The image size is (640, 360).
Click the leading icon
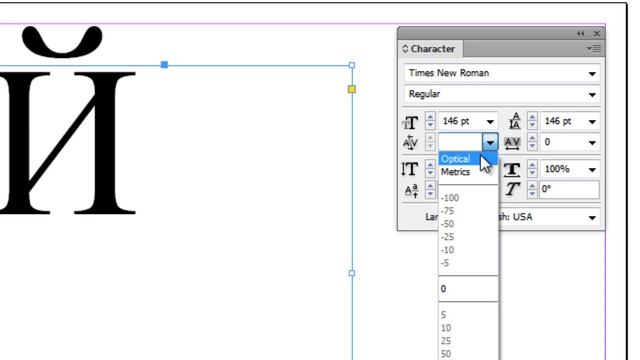coord(515,121)
